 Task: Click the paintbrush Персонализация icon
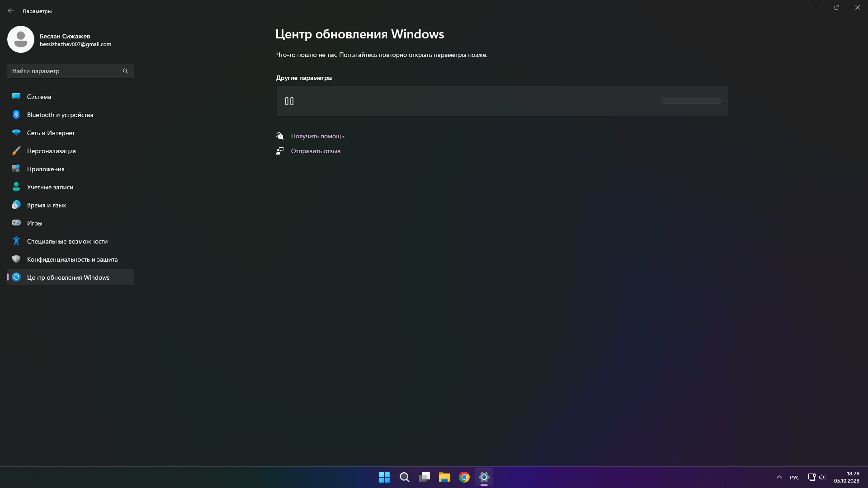(x=16, y=150)
